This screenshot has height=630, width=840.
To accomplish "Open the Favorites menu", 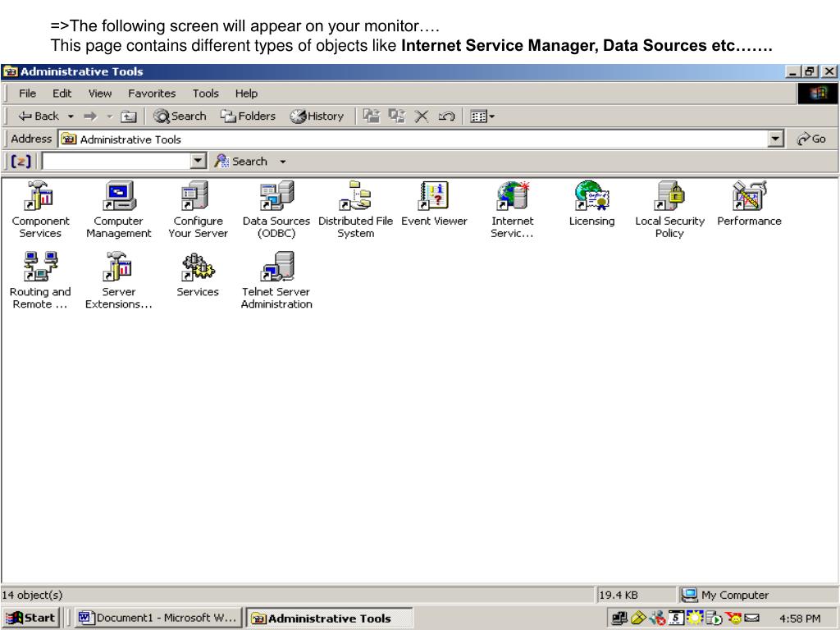I will (x=152, y=94).
